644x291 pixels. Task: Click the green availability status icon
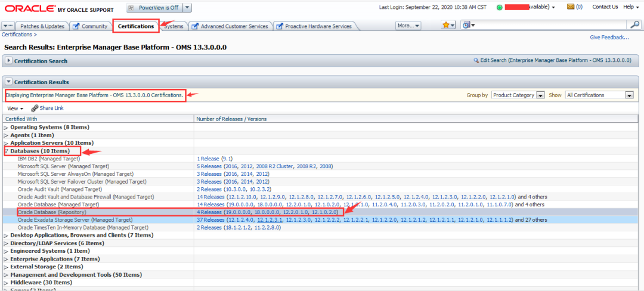pos(500,7)
